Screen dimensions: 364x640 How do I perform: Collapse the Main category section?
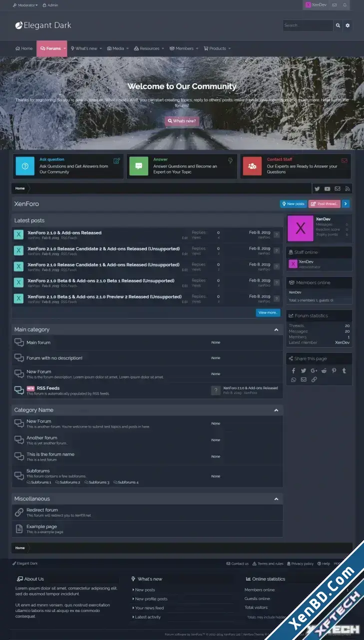(276, 329)
